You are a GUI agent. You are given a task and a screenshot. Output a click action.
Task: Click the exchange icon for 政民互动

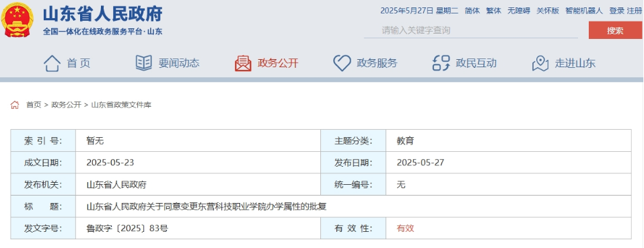point(441,63)
